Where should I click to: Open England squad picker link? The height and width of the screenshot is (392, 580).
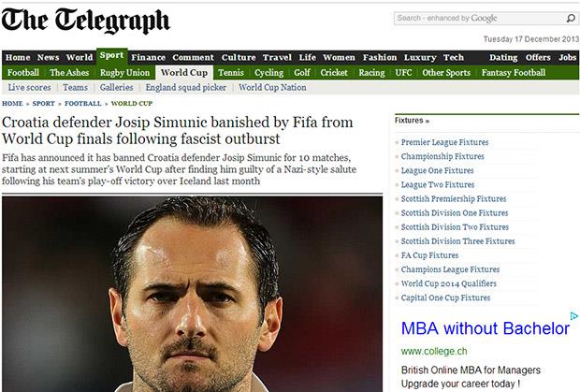[x=185, y=88]
